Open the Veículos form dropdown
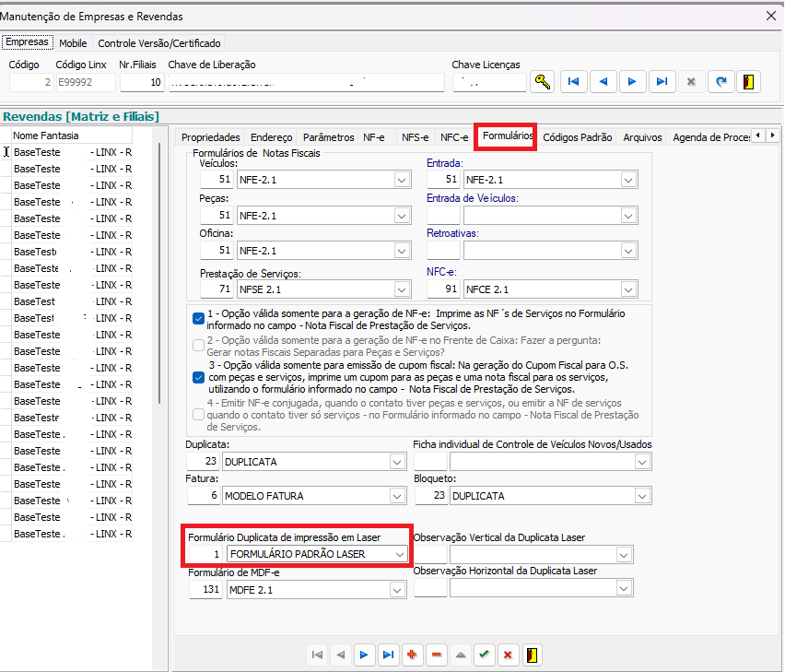This screenshot has height=672, width=785. tap(402, 181)
